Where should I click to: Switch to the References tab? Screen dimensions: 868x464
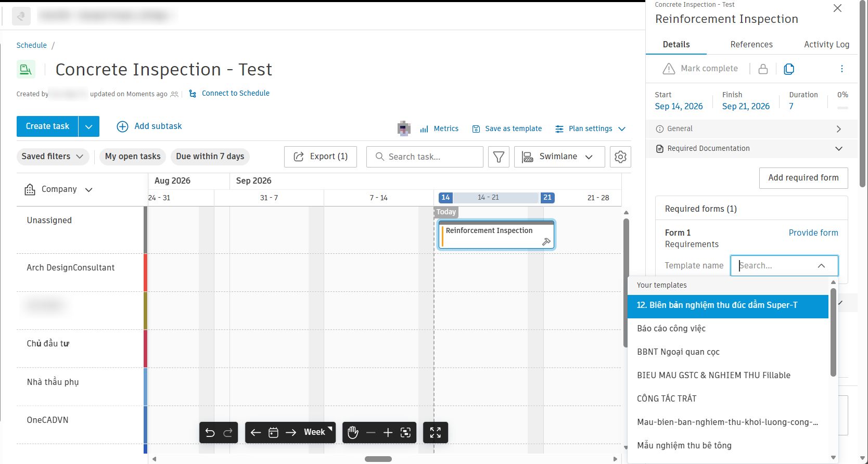(x=751, y=45)
